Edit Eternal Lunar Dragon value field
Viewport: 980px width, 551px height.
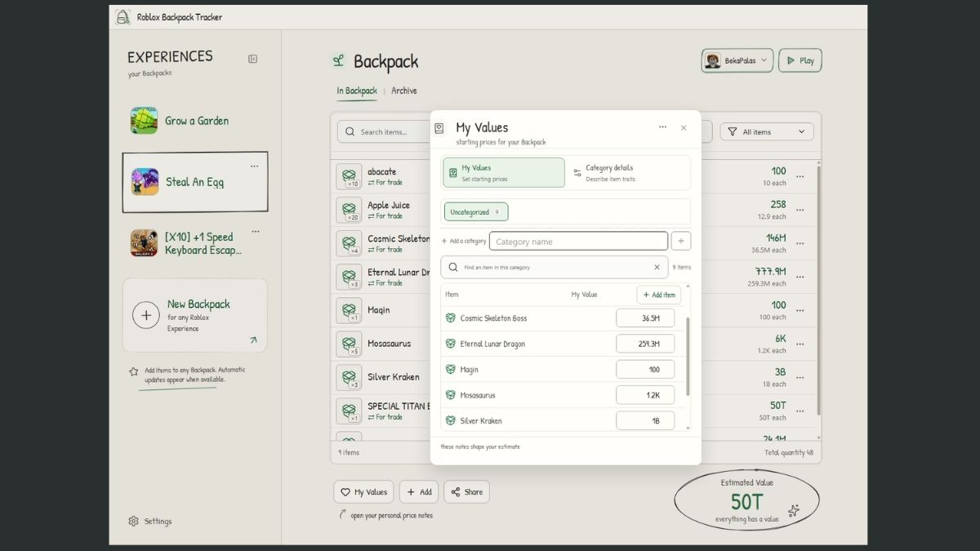pyautogui.click(x=645, y=344)
